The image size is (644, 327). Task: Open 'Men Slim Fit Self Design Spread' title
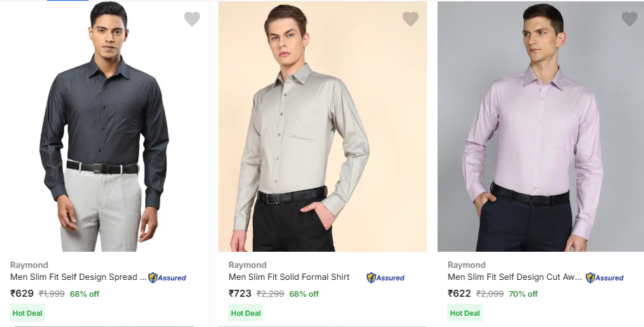[78, 277]
